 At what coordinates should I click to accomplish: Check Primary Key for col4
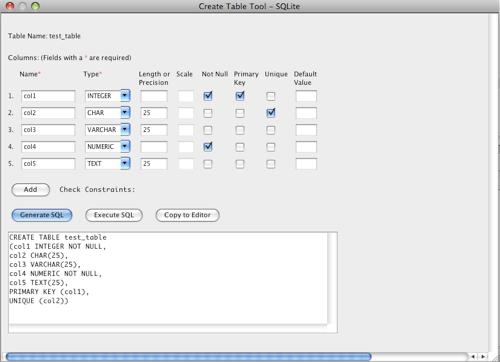[240, 147]
